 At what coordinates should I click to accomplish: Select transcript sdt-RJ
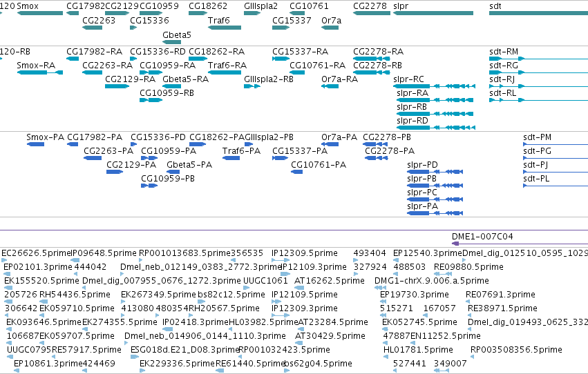pos(538,86)
